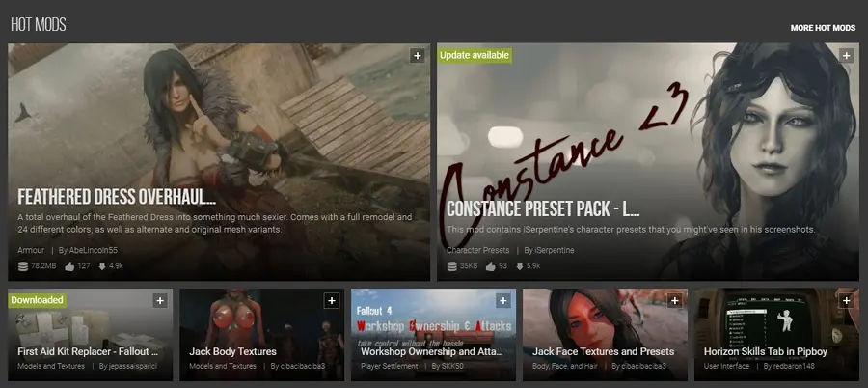Open Workshop Ownership and Attacks mod title
This screenshot has height=388, width=868.
pos(432,352)
